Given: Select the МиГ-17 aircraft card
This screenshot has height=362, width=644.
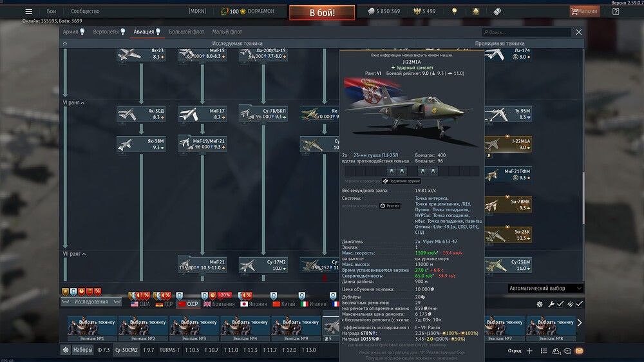Looking at the screenshot, I should tap(202, 114).
